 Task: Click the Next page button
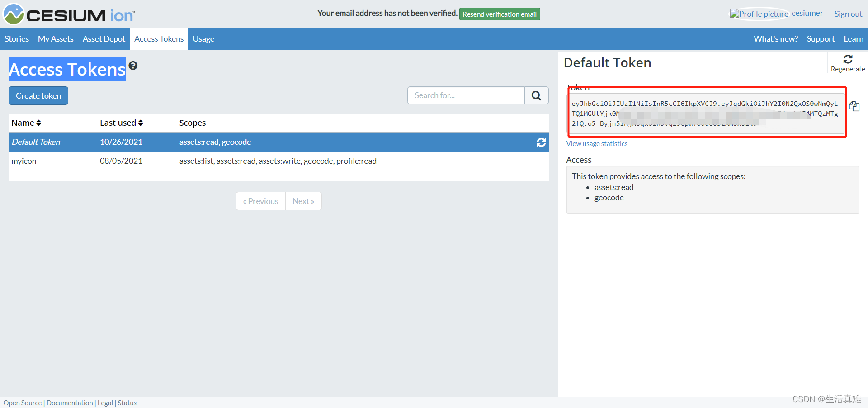[303, 201]
